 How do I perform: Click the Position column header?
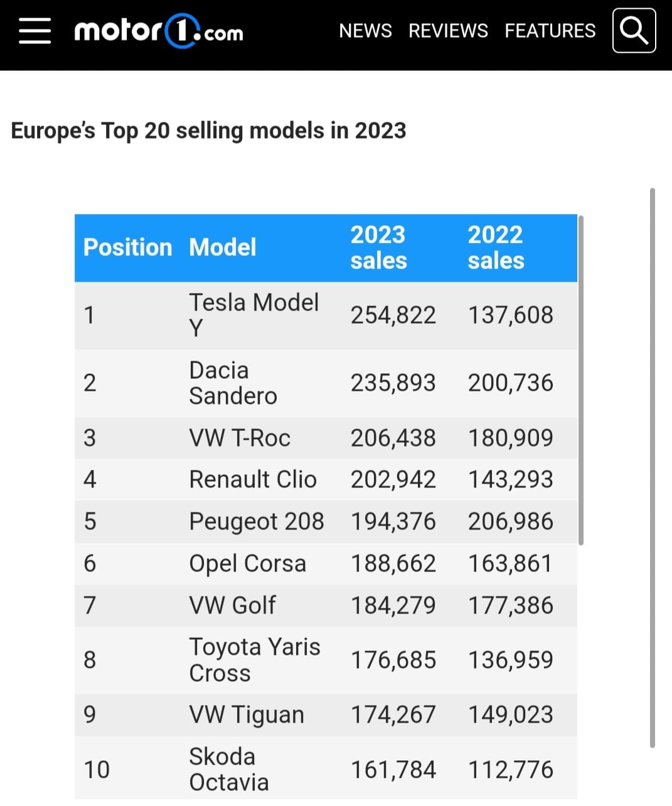pyautogui.click(x=127, y=247)
